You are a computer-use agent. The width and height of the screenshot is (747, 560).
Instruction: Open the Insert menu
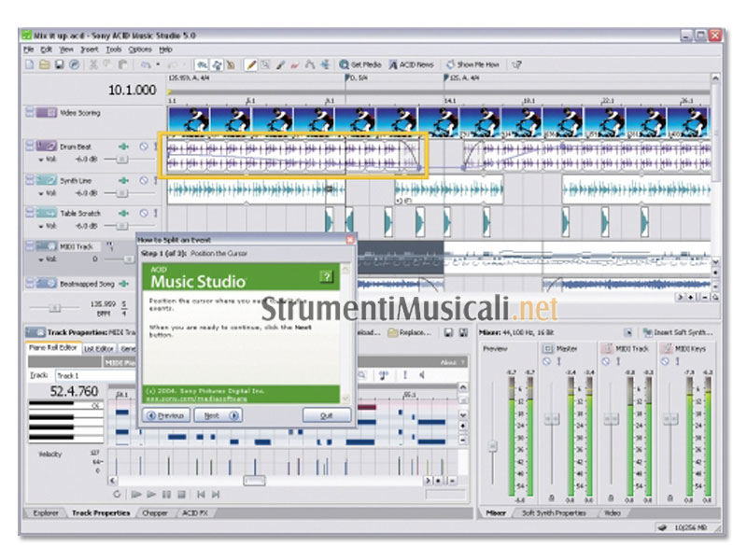[x=90, y=49]
